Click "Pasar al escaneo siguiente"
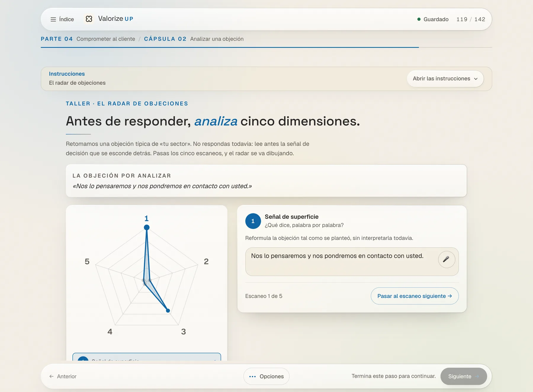Image resolution: width=533 pixels, height=392 pixels. [x=415, y=296]
